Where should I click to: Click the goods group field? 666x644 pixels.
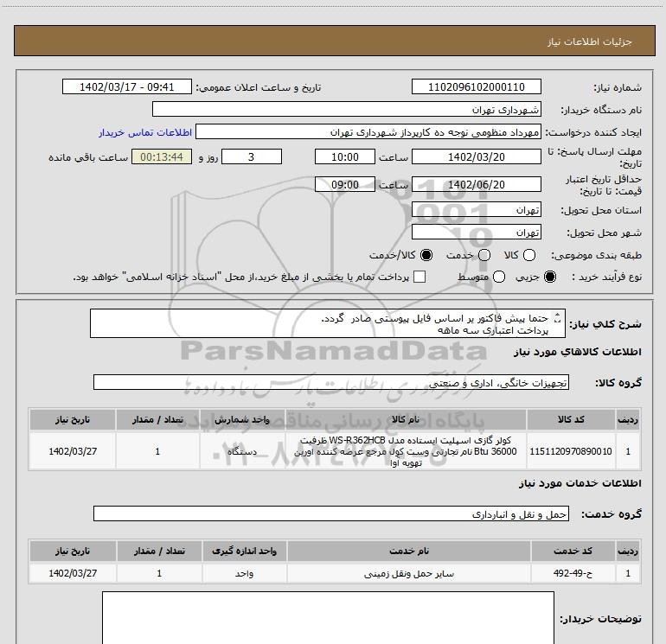[x=331, y=382]
